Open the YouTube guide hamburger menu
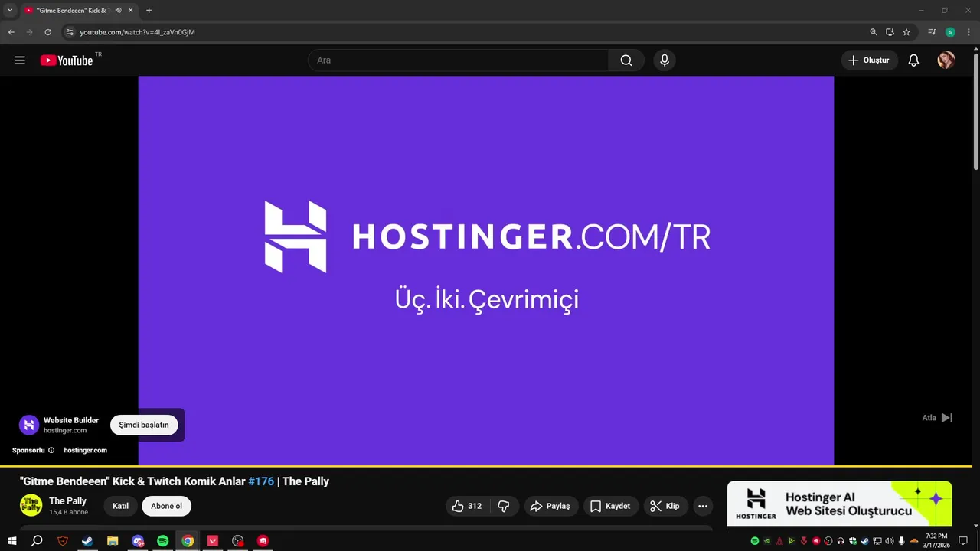Image resolution: width=980 pixels, height=551 pixels. point(20,60)
